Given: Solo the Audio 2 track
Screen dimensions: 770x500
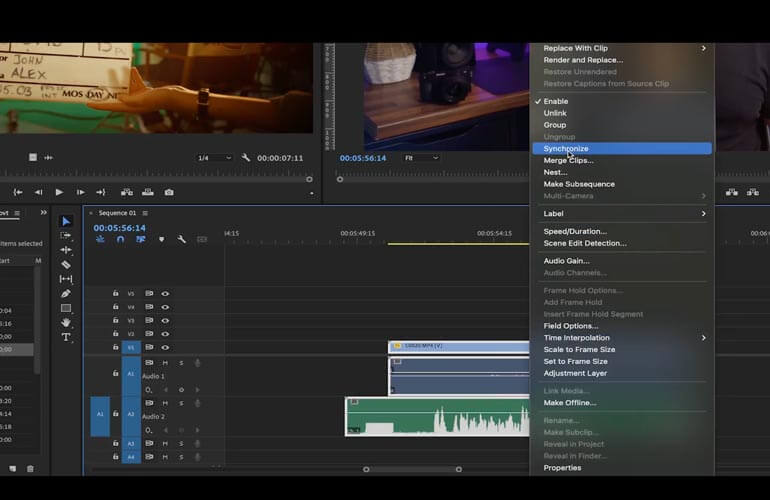Looking at the screenshot, I should 181,403.
